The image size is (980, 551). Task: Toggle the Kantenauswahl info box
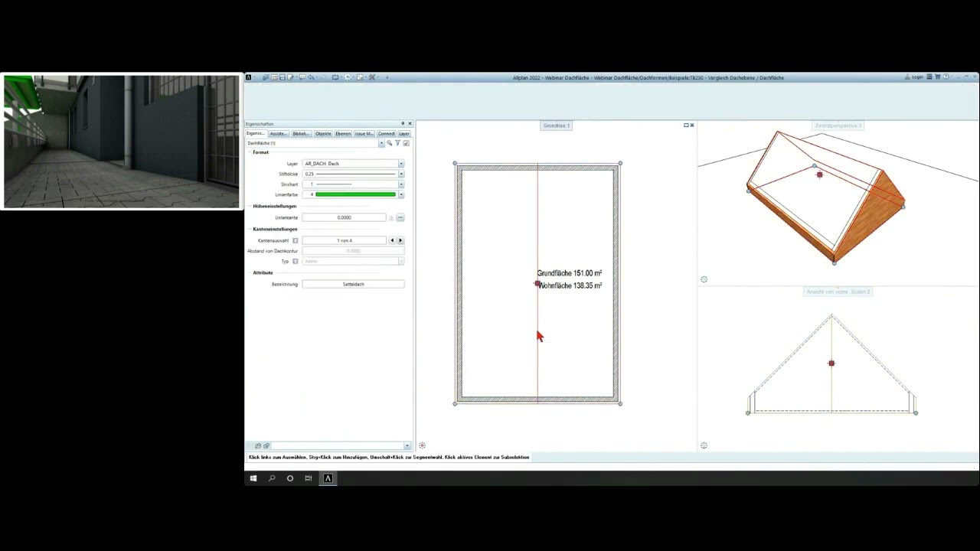click(x=296, y=240)
